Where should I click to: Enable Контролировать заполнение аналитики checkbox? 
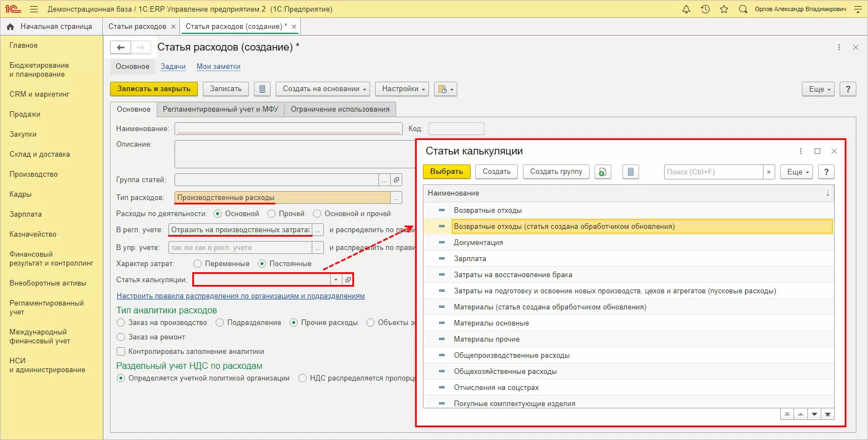click(x=121, y=352)
